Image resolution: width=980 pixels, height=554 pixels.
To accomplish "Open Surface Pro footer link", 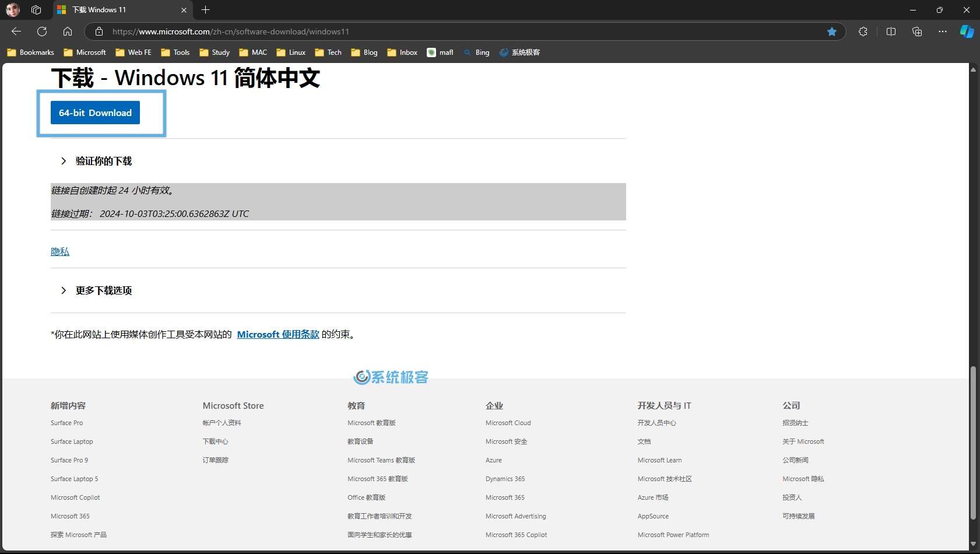I will 66,423.
